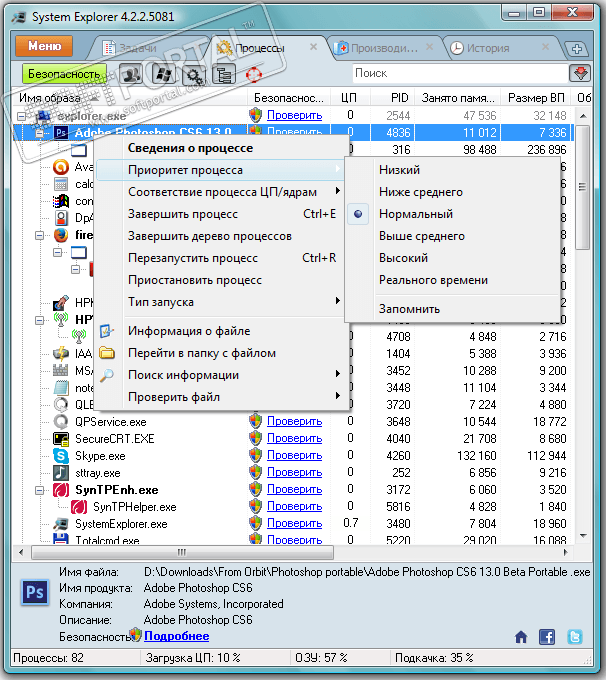Set priority to Реального времени
Viewport: 606px width, 680px height.
pyautogui.click(x=452, y=280)
